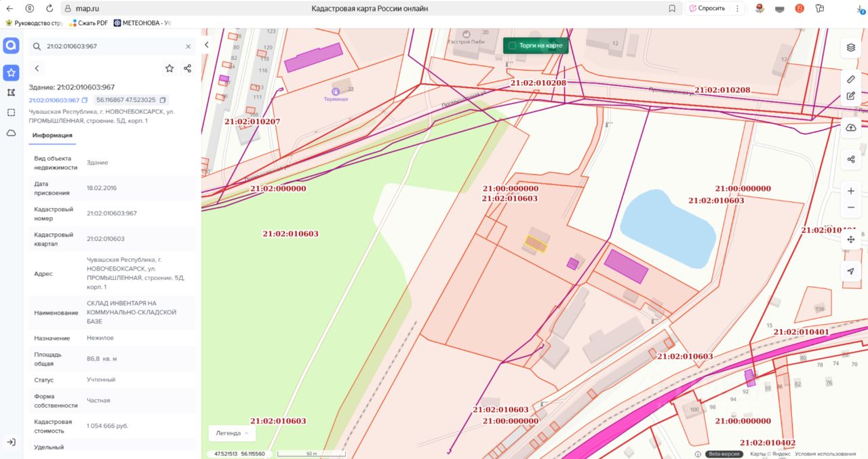Click the map label 21:02:010207
Screen dimensions: 868x459
tap(252, 121)
